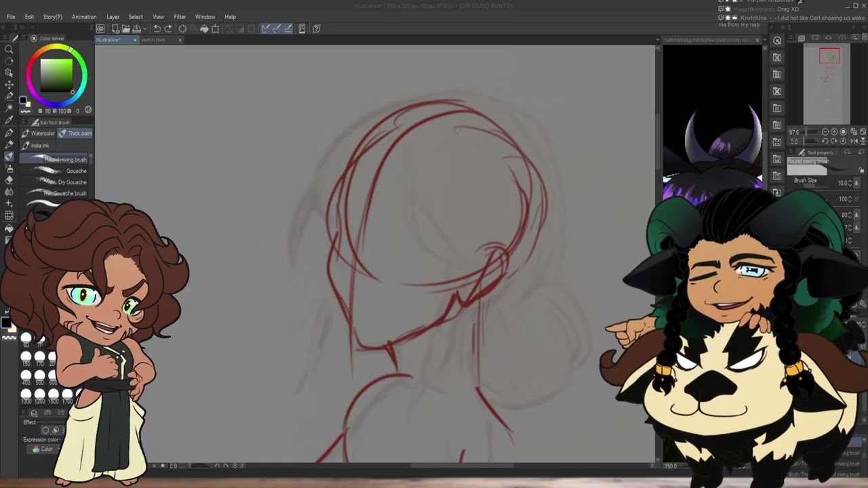Image resolution: width=868 pixels, height=488 pixels.
Task: Toggle the third snap to grid button
Action: (288, 28)
